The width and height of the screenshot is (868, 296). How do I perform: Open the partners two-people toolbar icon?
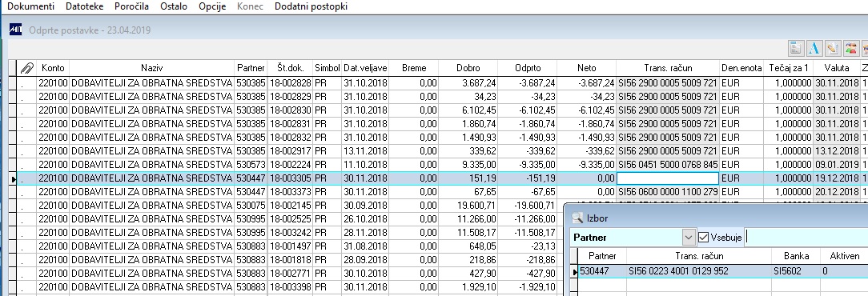[x=851, y=48]
